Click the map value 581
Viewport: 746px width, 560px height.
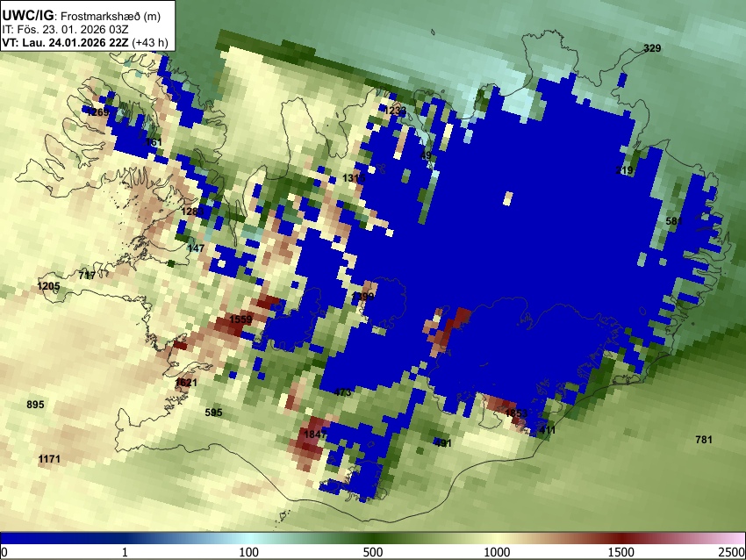click(674, 221)
